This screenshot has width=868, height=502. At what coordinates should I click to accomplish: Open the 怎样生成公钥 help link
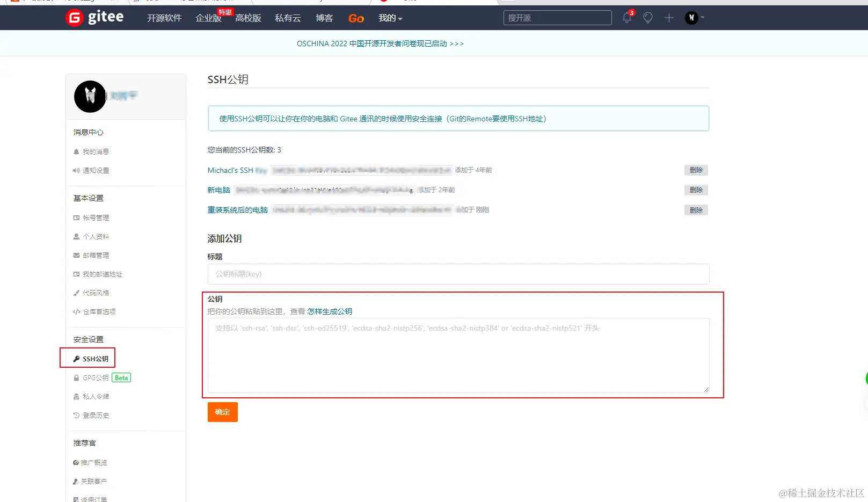(330, 311)
